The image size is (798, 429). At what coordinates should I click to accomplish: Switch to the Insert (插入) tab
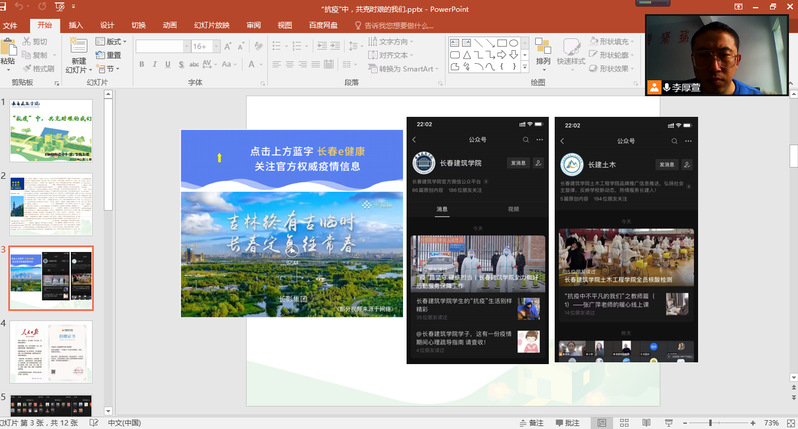[x=76, y=25]
